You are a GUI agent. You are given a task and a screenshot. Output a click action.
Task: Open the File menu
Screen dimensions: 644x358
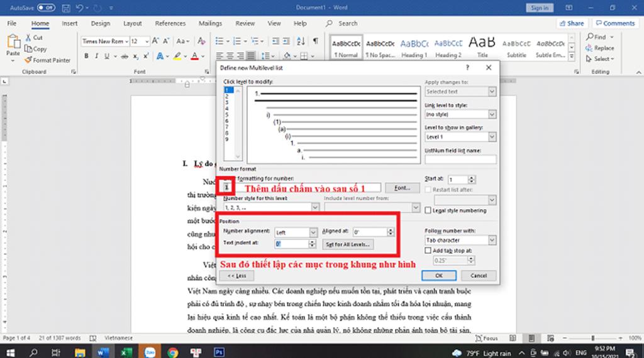(12, 23)
